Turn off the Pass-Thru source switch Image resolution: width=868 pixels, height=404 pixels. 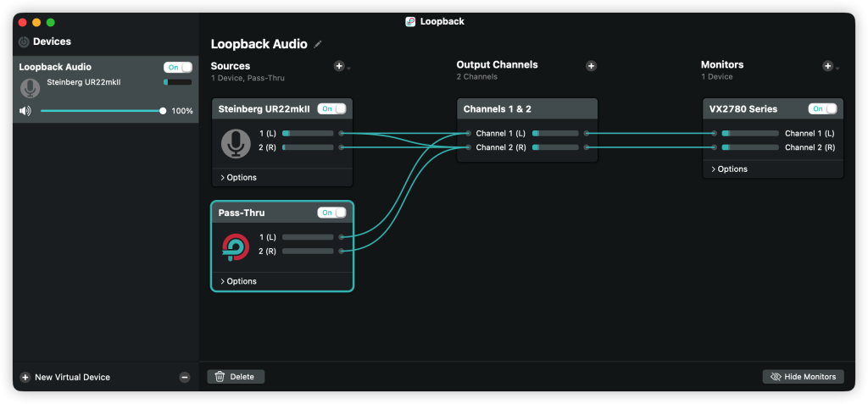tap(331, 213)
